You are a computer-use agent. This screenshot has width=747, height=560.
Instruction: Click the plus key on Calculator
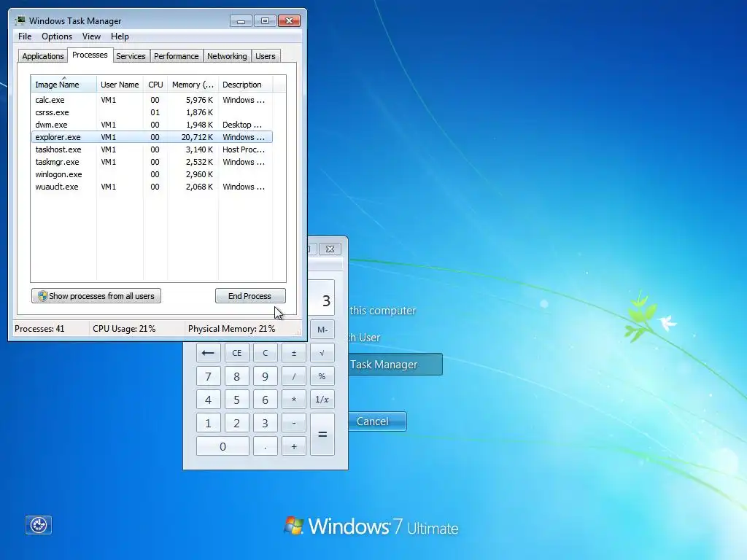294,446
